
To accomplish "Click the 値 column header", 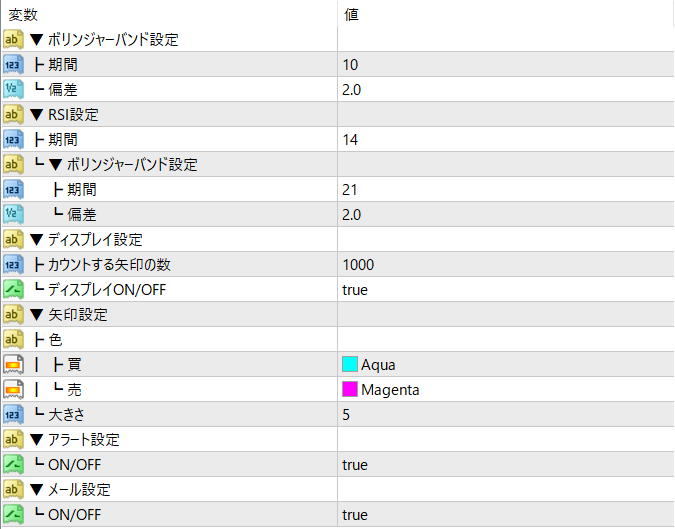I will tap(352, 15).
